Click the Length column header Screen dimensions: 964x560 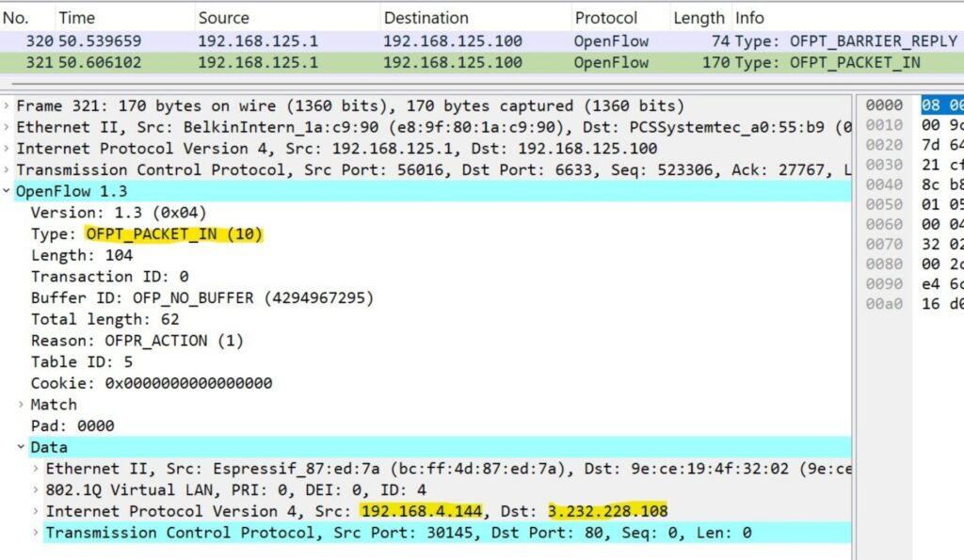click(699, 18)
